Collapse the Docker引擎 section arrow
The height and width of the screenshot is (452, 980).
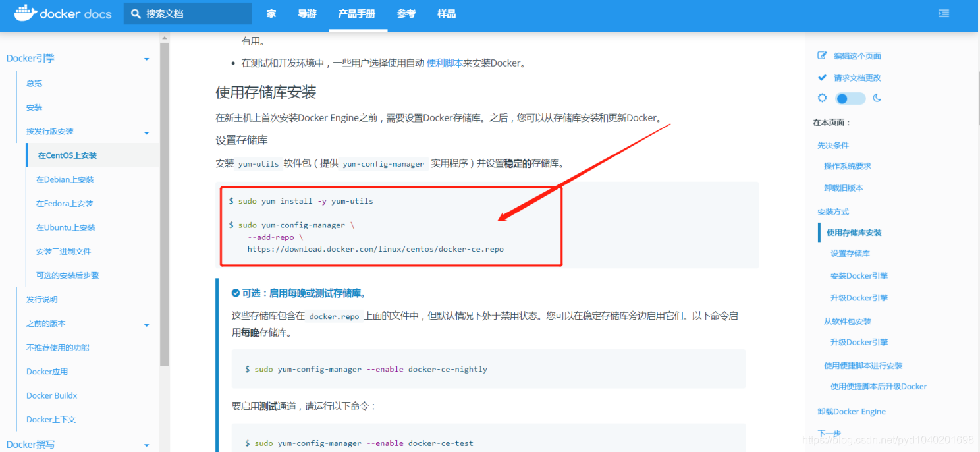tap(146, 59)
